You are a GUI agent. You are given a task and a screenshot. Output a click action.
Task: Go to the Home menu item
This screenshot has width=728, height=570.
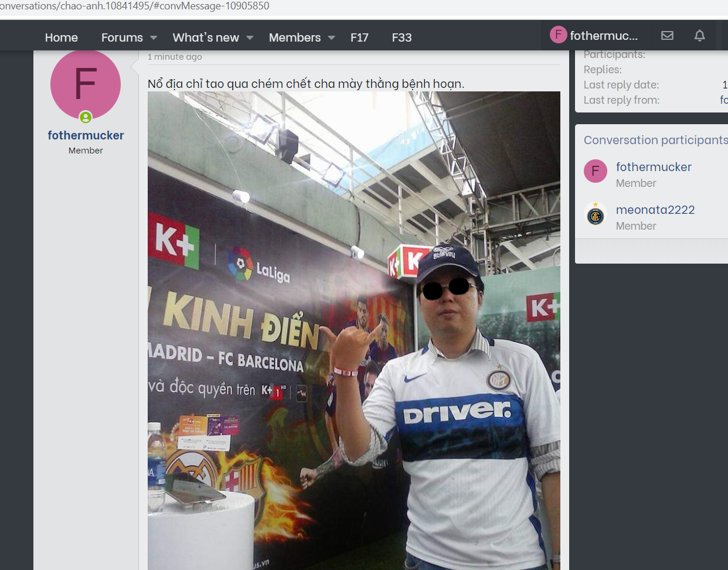[x=62, y=37]
